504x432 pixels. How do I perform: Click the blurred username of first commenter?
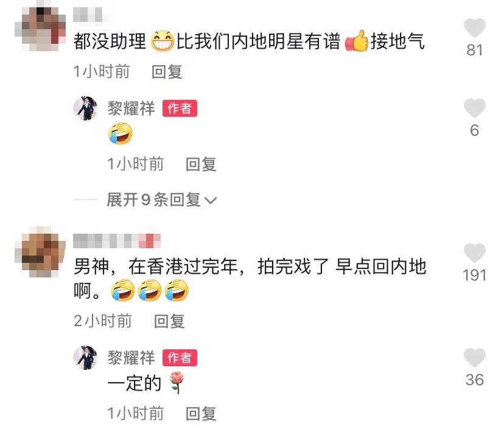coord(91,15)
